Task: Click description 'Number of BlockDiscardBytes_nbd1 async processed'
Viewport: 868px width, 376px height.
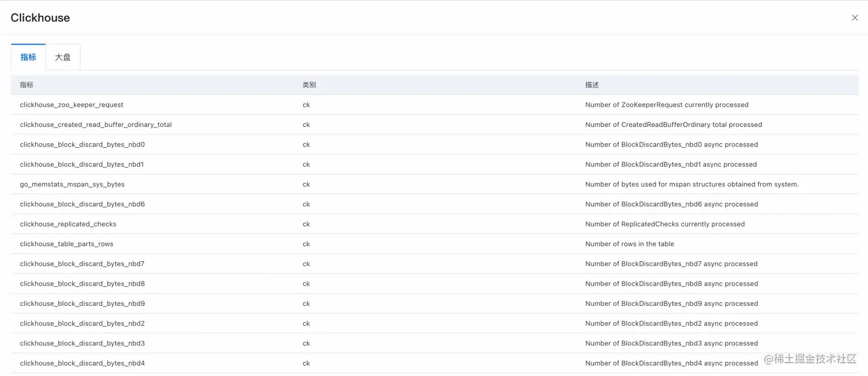Action: 671,165
